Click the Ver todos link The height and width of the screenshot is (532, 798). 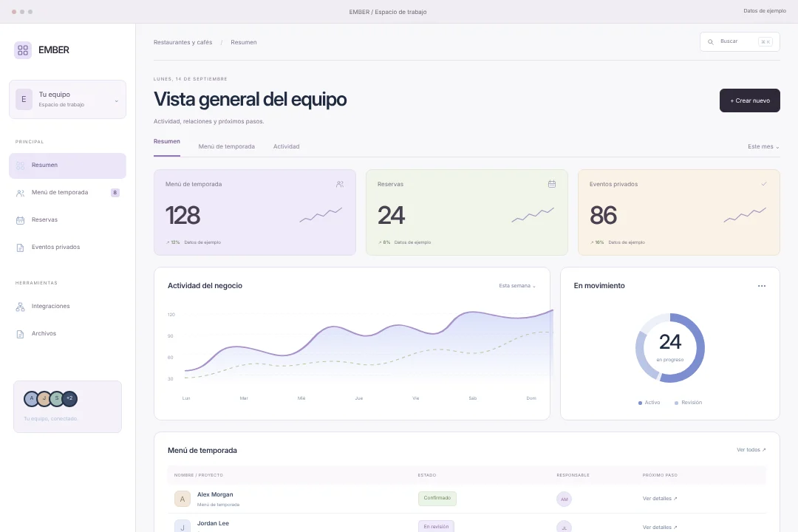751,450
